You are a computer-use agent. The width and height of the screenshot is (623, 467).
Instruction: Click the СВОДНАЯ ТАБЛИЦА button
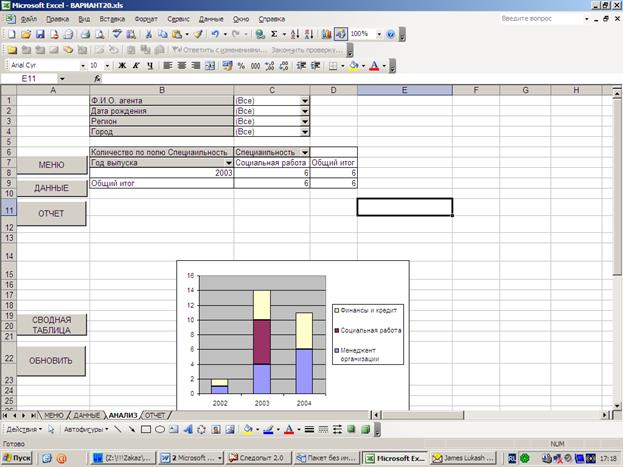tap(51, 325)
